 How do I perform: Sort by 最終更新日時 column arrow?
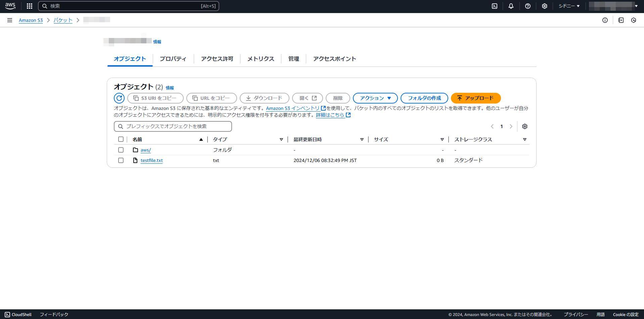362,139
